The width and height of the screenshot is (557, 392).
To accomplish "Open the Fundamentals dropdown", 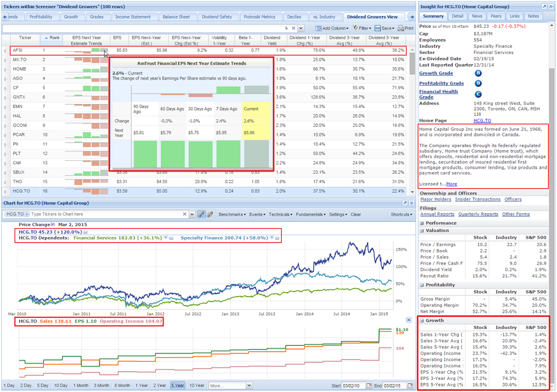I will (311, 214).
